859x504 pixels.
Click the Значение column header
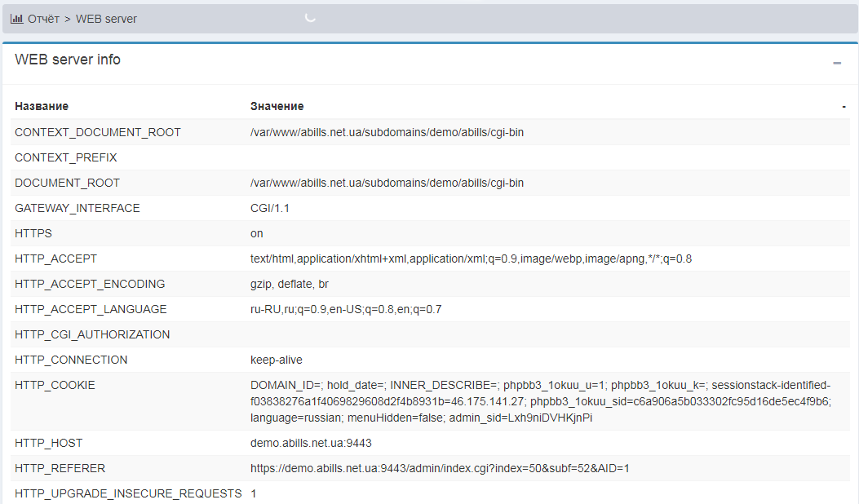(x=277, y=106)
